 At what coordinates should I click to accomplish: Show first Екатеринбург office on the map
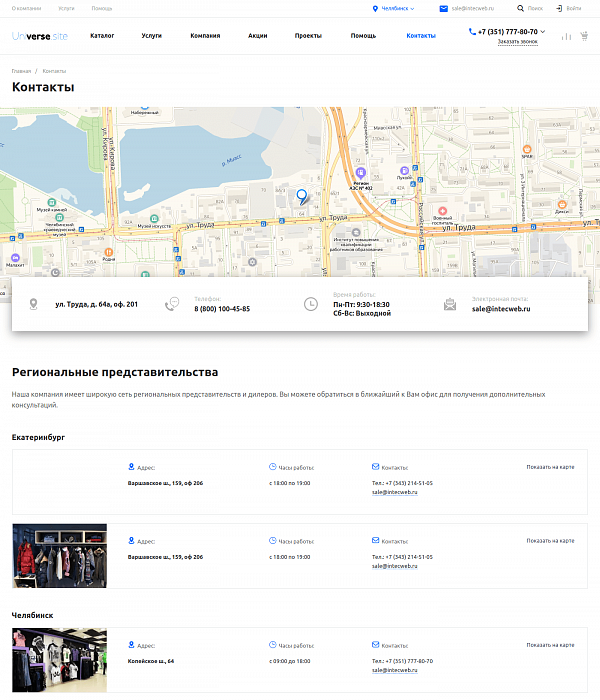[x=550, y=466]
